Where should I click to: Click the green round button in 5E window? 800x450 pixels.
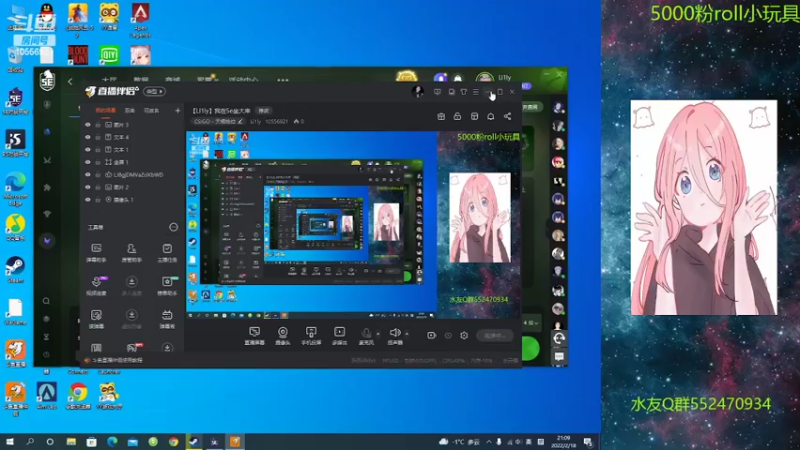tap(531, 348)
